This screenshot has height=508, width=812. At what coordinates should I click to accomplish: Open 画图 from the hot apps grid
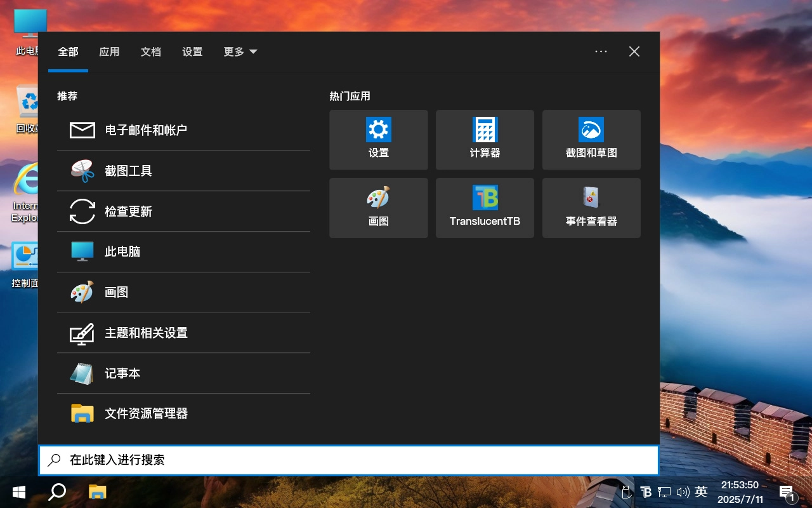[378, 208]
